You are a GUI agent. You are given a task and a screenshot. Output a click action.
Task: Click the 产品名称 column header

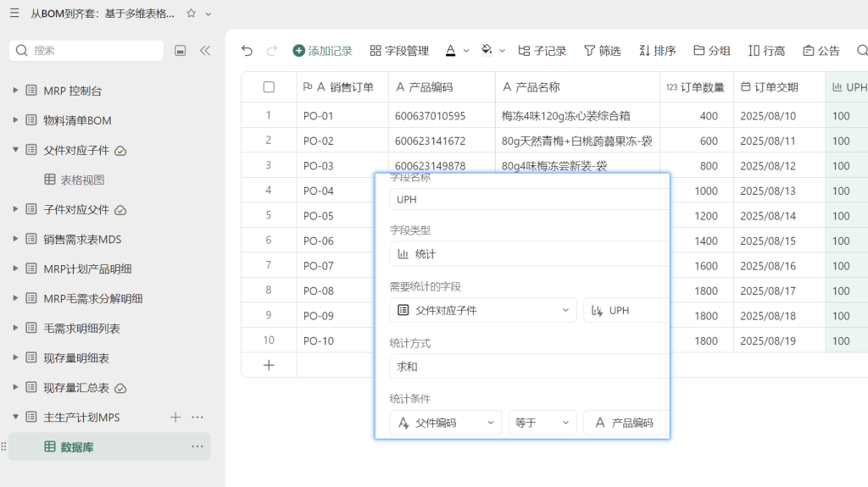pos(577,87)
